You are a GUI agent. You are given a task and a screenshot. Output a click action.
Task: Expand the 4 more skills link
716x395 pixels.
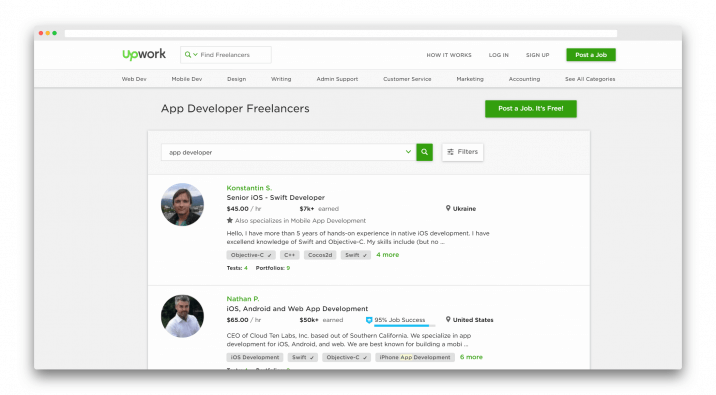[387, 255]
